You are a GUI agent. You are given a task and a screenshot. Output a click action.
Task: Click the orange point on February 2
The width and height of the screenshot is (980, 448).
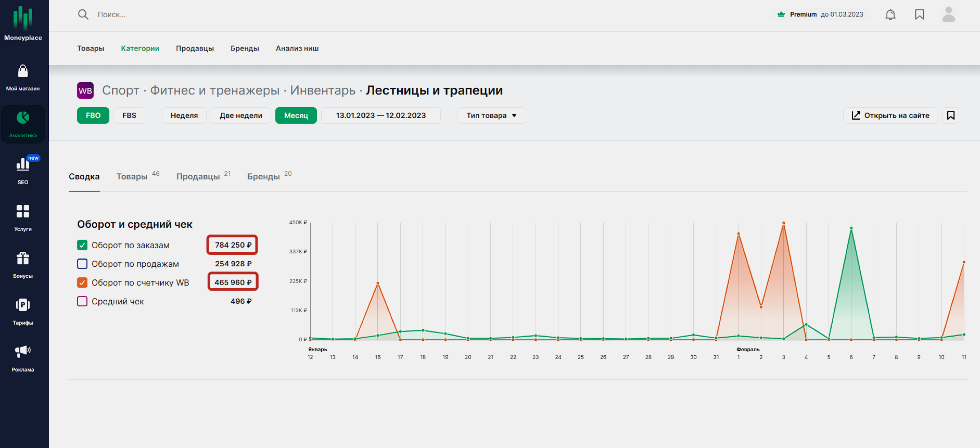pyautogui.click(x=761, y=307)
